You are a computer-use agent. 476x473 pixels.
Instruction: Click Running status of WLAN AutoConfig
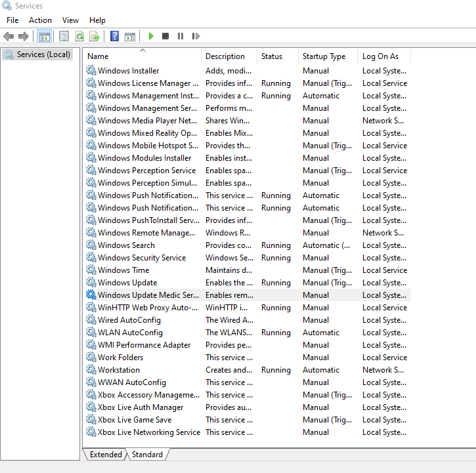point(276,333)
